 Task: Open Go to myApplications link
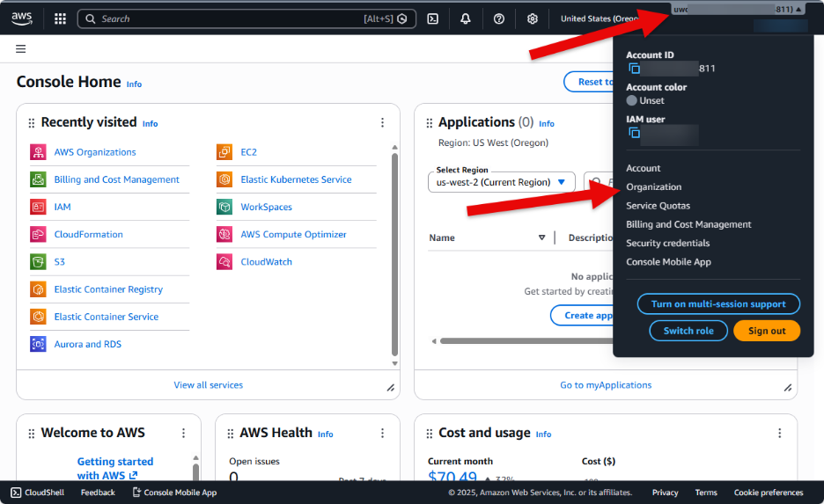tap(606, 385)
